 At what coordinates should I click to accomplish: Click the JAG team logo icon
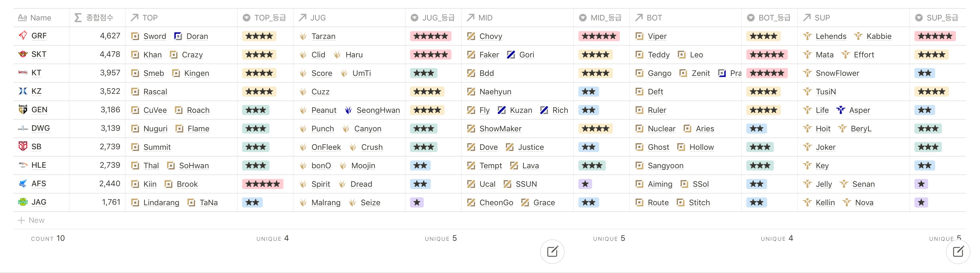tap(23, 202)
